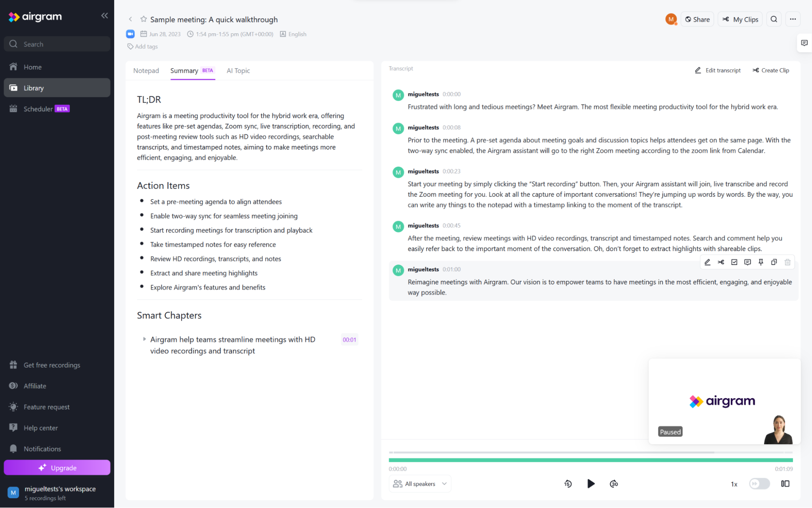Jump to the 00:01 chapter timestamp
The image size is (812, 508).
point(349,340)
